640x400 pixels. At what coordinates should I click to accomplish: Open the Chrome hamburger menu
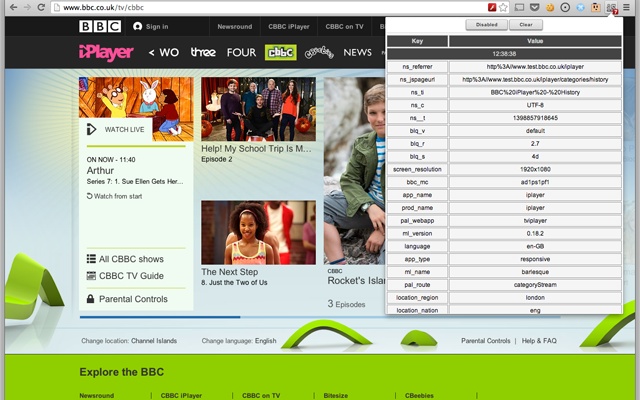point(626,7)
